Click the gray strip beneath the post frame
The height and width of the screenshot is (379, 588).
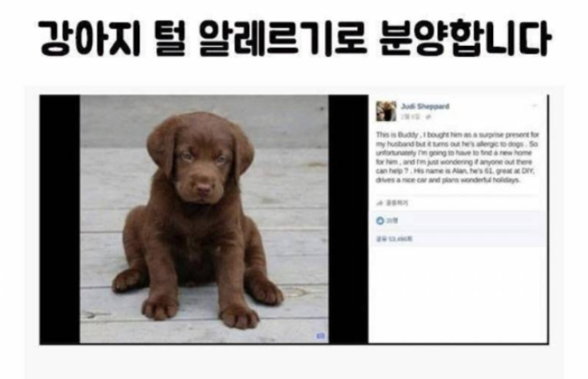(x=294, y=361)
